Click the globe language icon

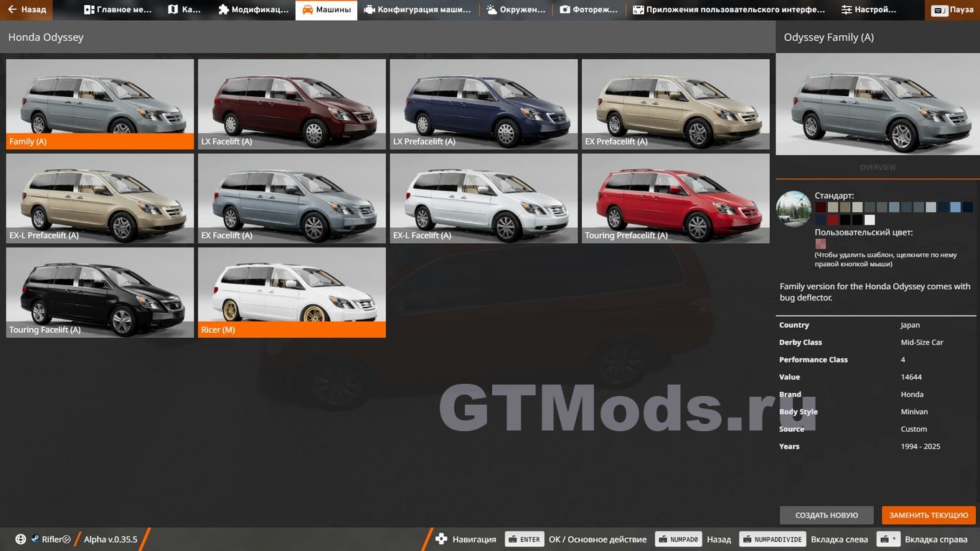point(21,540)
